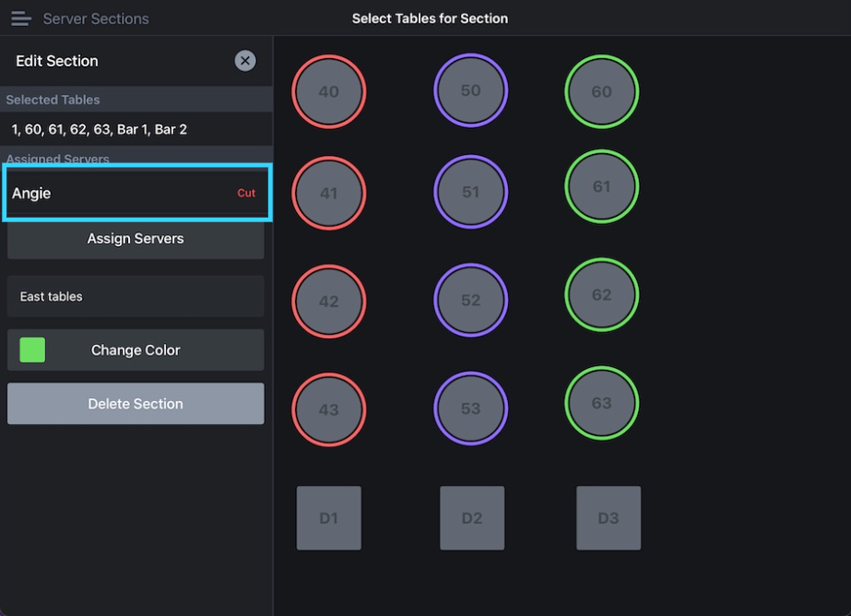Open the hamburger menu icon

tap(20, 18)
